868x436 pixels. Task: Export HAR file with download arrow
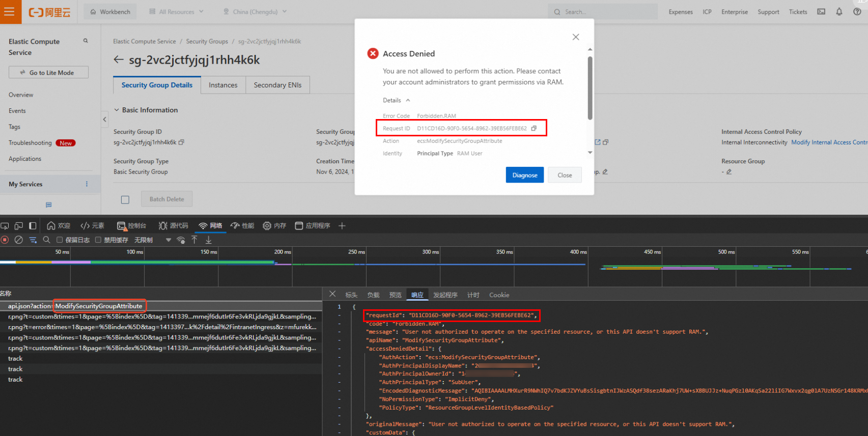(x=209, y=240)
